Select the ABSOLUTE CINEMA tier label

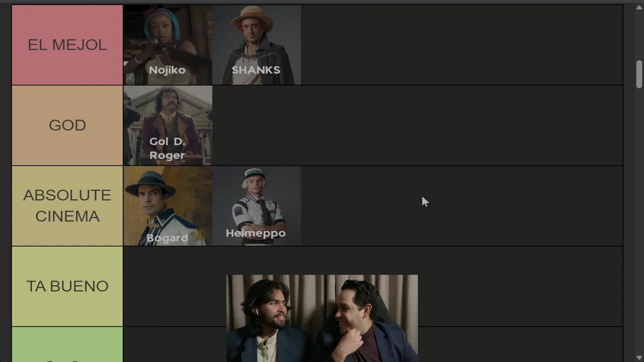tap(67, 206)
